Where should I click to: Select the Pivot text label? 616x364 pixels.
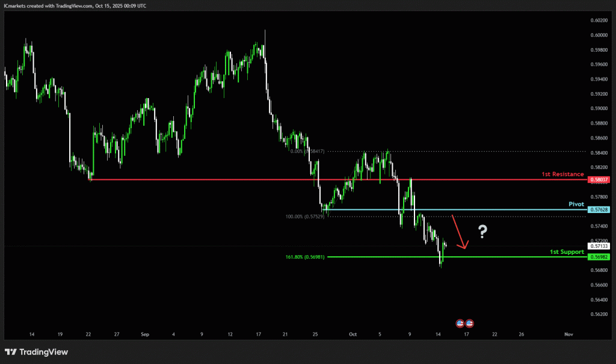point(576,204)
